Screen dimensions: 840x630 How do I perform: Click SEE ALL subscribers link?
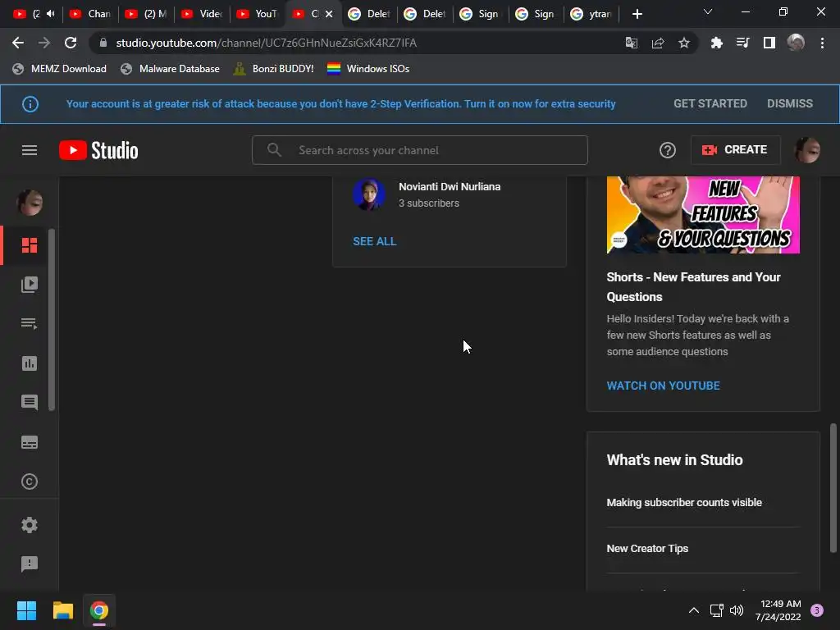(x=374, y=241)
